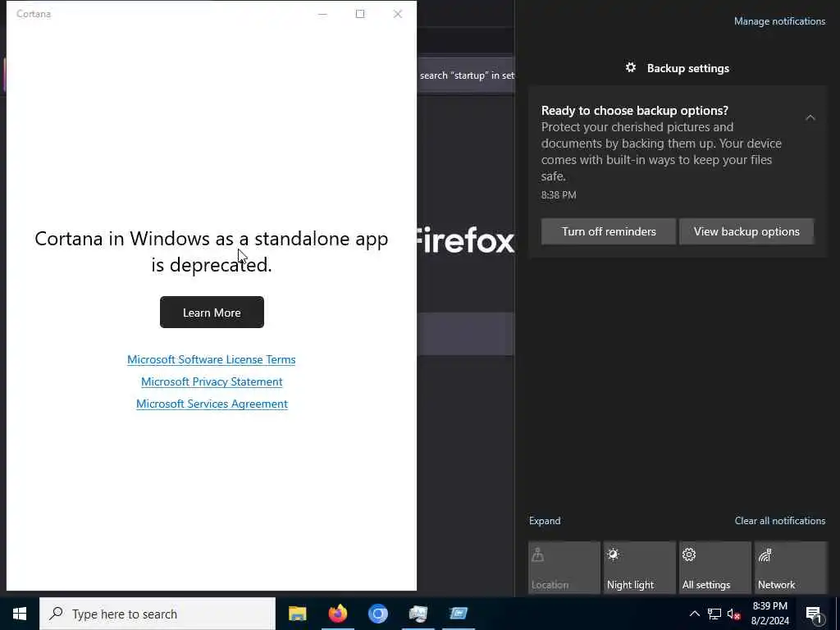Toggle the Night light quick action

[640, 568]
